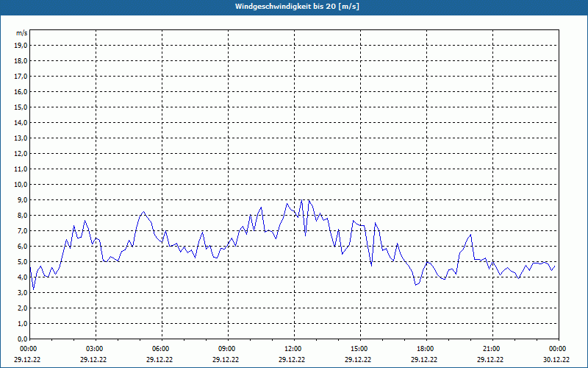Viewport: 588px width, 368px height.
Task: Choose the "15:00" time label
Action: tap(359, 349)
